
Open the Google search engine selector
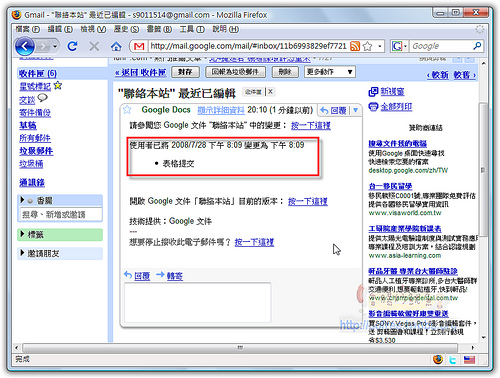399,46
